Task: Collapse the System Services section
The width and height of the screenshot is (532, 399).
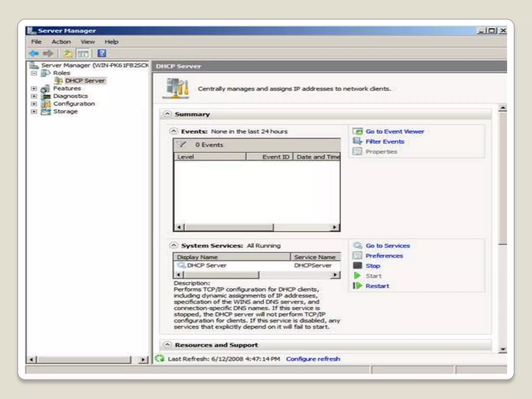Action: 174,245
